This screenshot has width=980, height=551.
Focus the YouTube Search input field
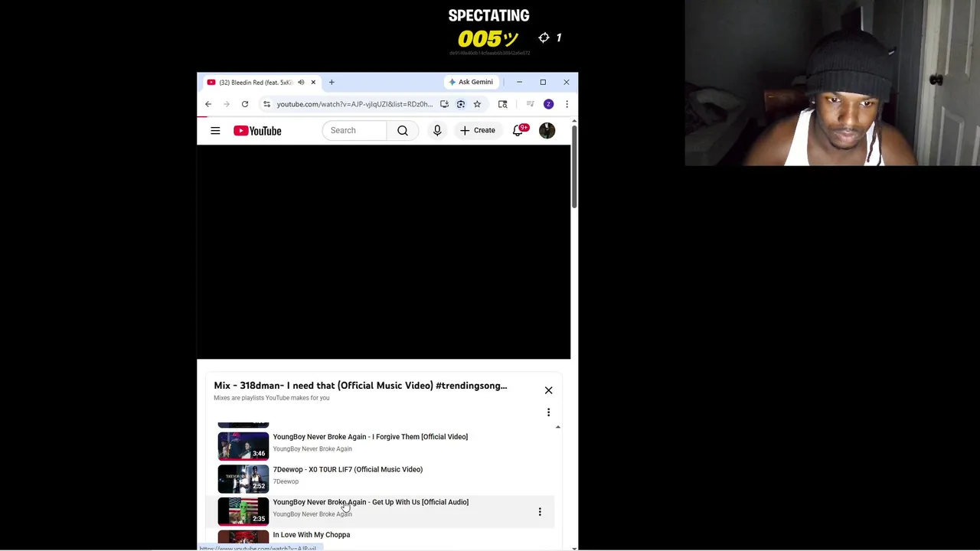(x=354, y=131)
